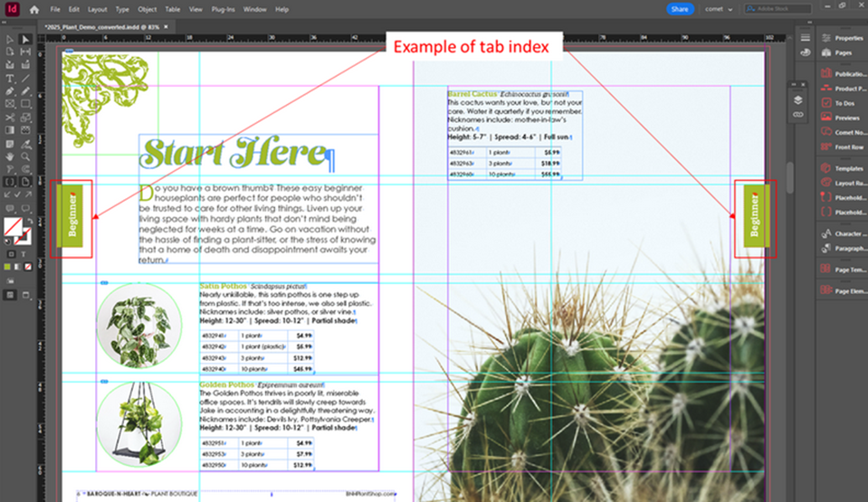Open the Links icon in floating panel
868x502 pixels.
pos(797,115)
